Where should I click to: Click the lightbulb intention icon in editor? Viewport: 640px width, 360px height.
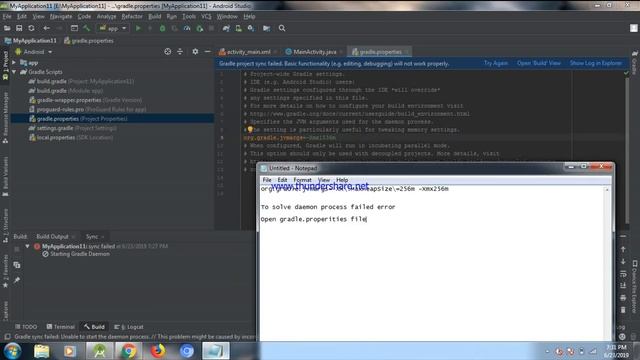point(250,129)
